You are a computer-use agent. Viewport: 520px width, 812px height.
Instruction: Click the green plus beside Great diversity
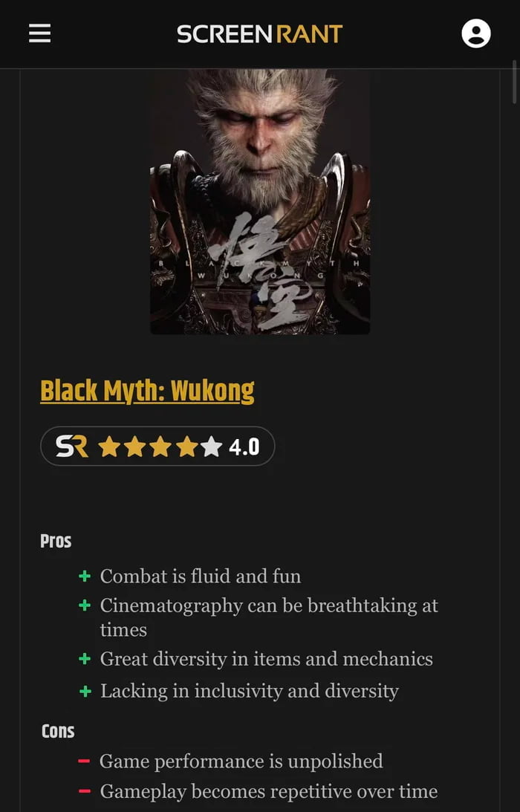(85, 659)
